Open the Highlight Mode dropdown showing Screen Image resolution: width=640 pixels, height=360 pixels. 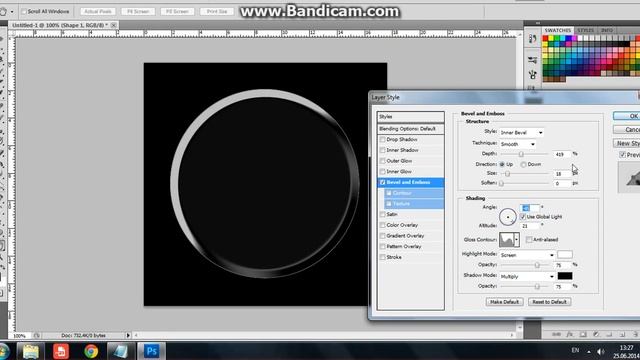coord(527,255)
